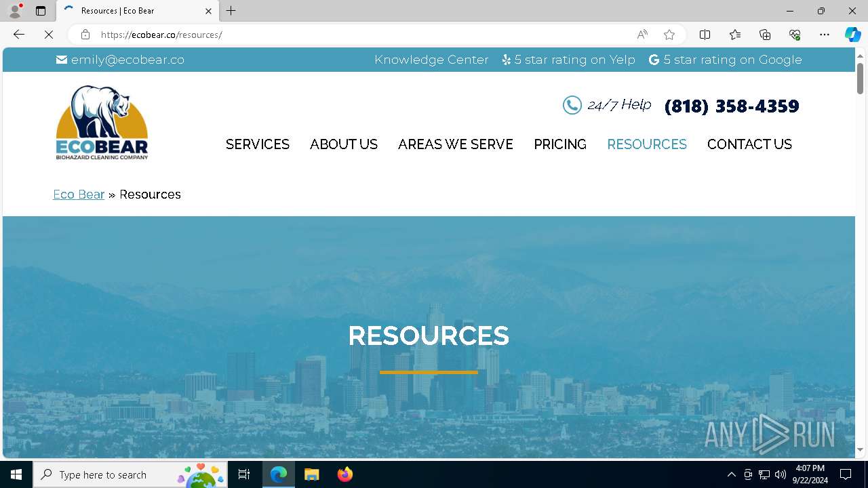Open Firefox in taskbar

[344, 474]
